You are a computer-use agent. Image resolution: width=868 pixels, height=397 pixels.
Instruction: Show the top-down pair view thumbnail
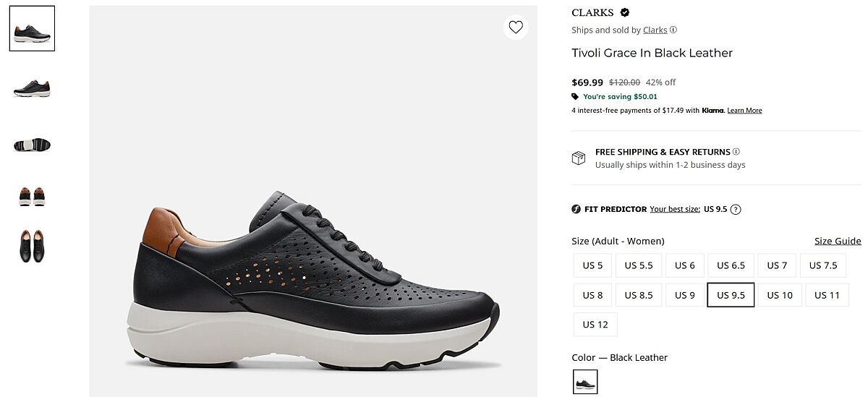32,245
